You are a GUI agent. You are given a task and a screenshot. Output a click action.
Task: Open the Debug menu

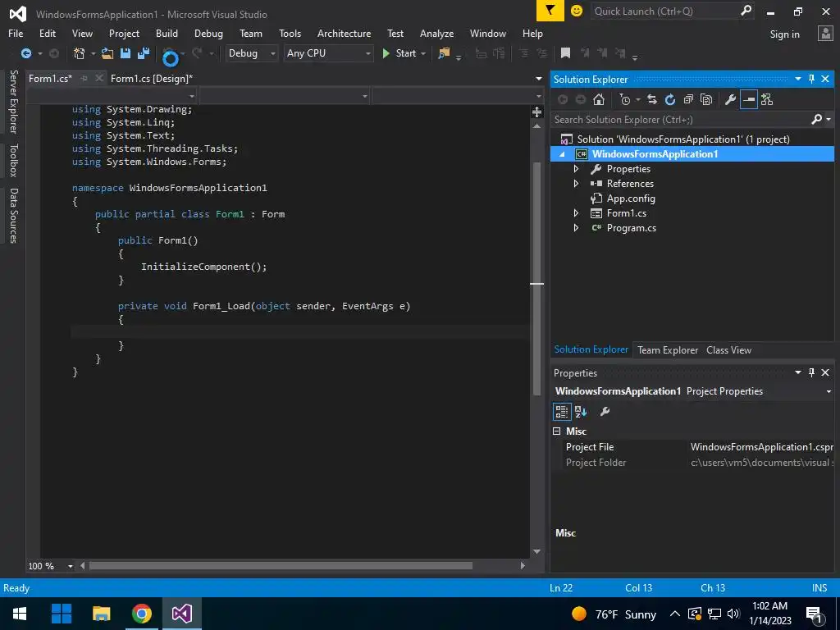[208, 33]
